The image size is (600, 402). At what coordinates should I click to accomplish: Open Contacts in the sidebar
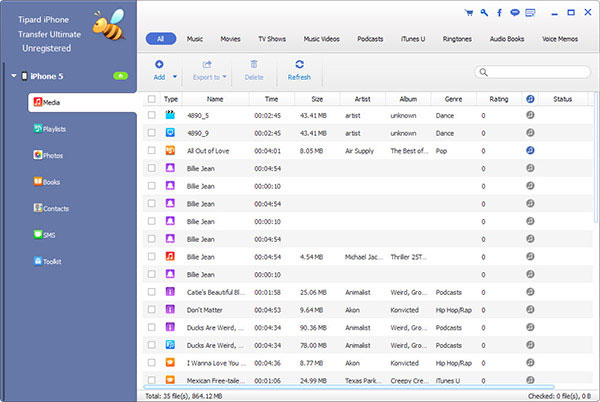coord(51,208)
